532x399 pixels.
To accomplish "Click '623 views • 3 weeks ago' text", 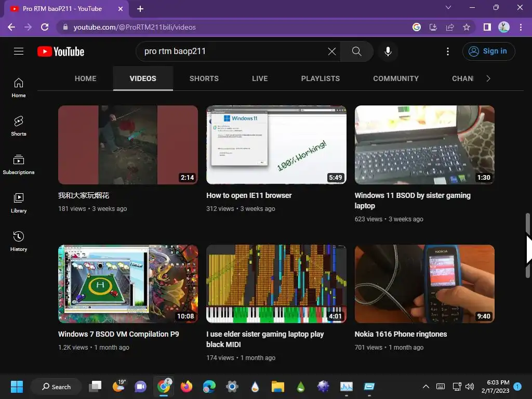I will [x=389, y=219].
